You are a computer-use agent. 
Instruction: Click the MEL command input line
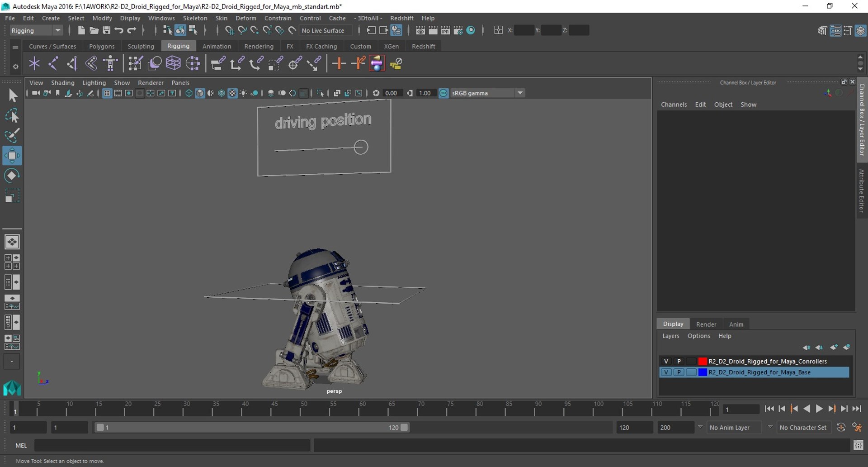172,445
